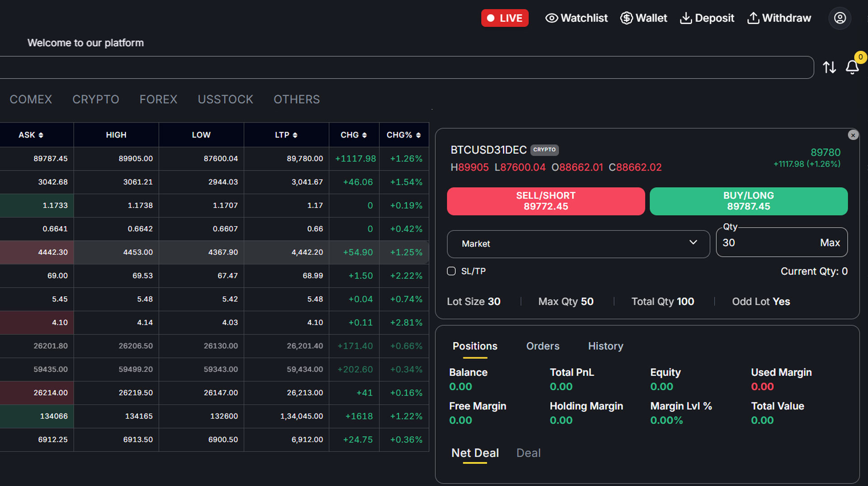This screenshot has height=486, width=868.
Task: Open the user profile account menu
Action: [840, 18]
